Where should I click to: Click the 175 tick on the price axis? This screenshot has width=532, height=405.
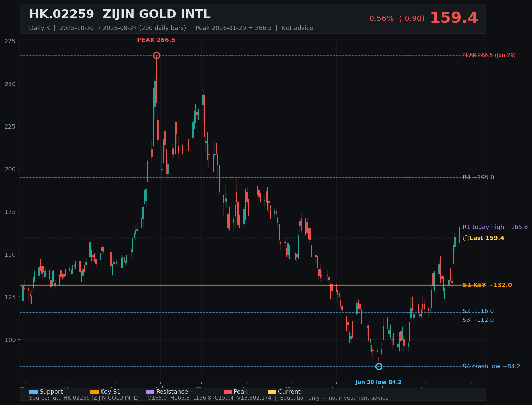point(10,212)
